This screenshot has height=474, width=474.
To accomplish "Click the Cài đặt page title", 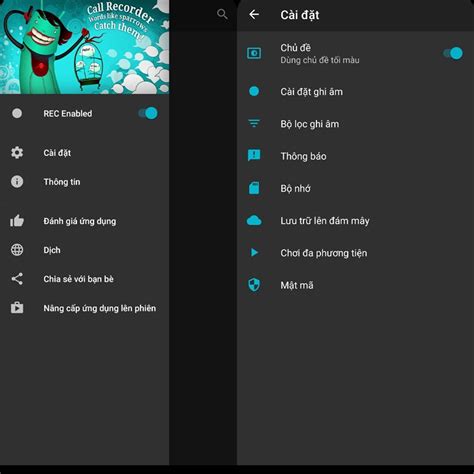I will point(300,15).
